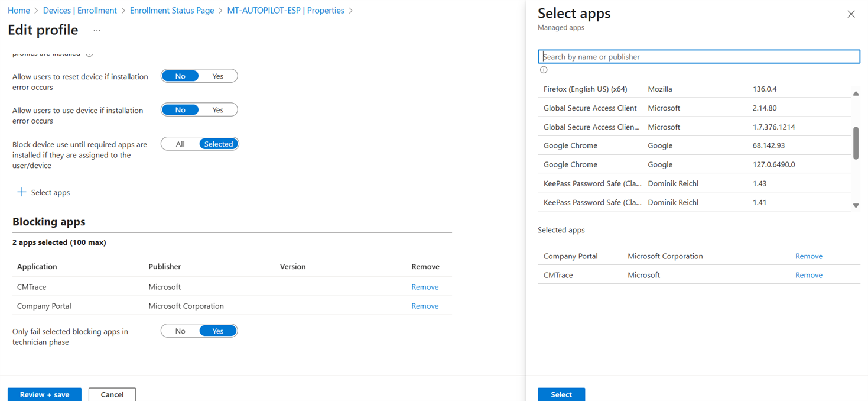Focus the Search by name or publisher field
Viewport: 868px width, 401px height.
point(699,57)
